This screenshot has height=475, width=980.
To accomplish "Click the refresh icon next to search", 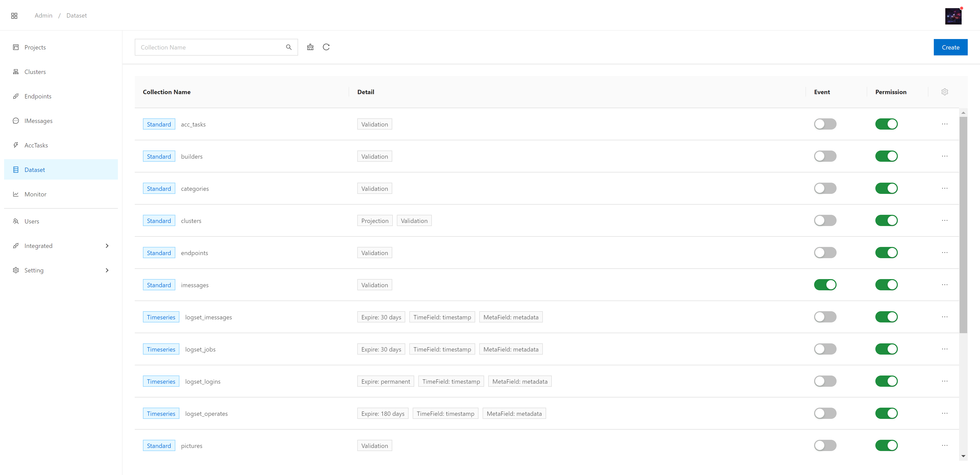I will pos(326,47).
